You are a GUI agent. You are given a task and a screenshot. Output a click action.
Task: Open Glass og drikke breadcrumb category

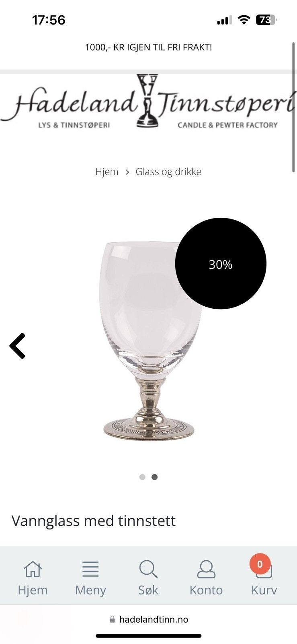coord(168,171)
